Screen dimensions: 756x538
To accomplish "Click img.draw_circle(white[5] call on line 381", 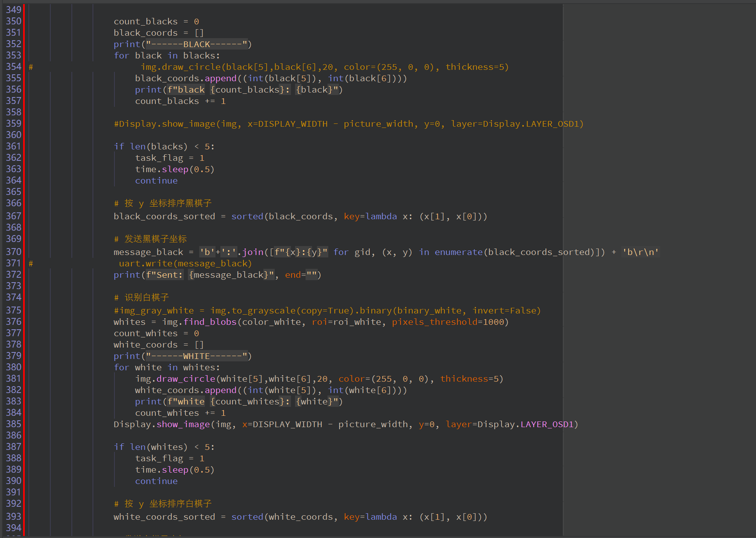I will pos(319,379).
